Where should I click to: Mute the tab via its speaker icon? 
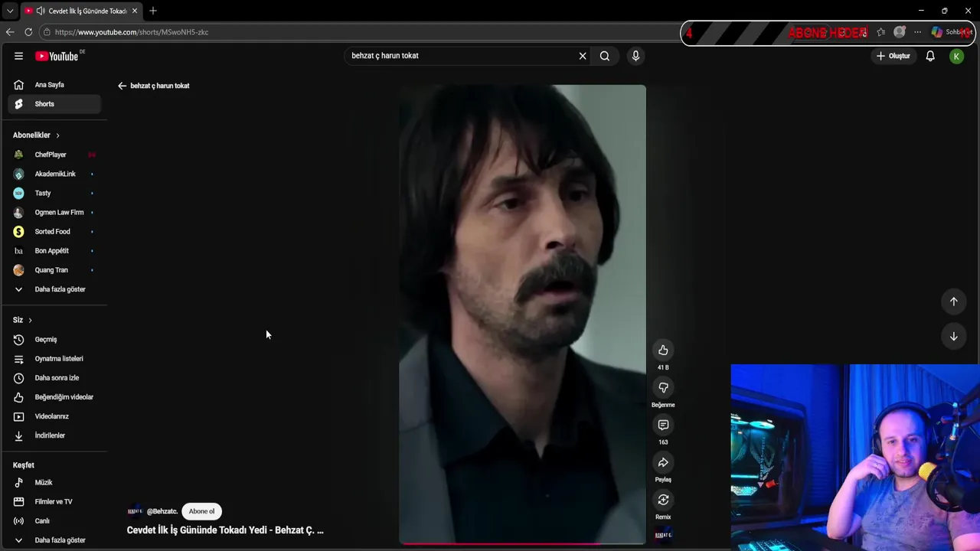pos(40,11)
